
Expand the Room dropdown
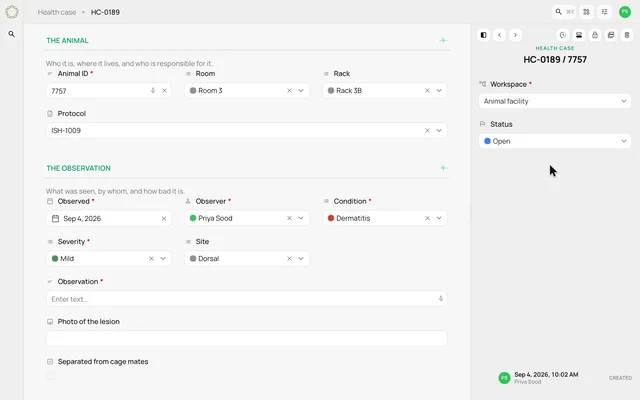(x=301, y=91)
